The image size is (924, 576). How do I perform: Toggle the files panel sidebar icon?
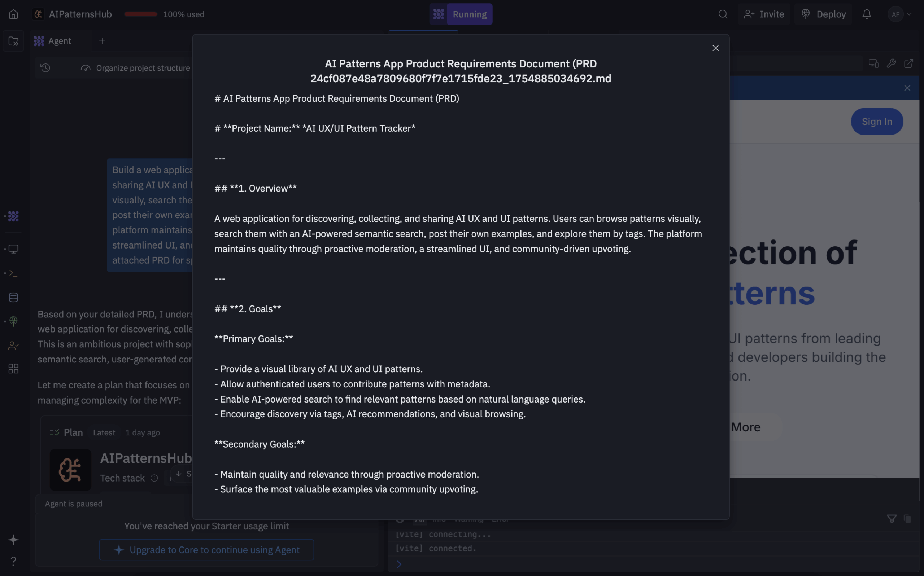click(13, 41)
